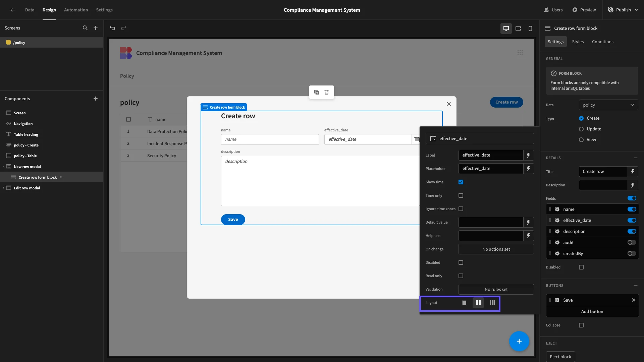Open the policy Data dropdown
Screen dimensions: 644x362
tap(608, 105)
